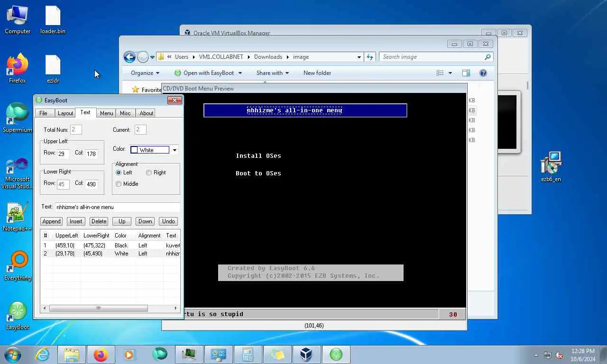Viewport: 607px width, 364px height.
Task: Click the Insert button
Action: coord(76,221)
